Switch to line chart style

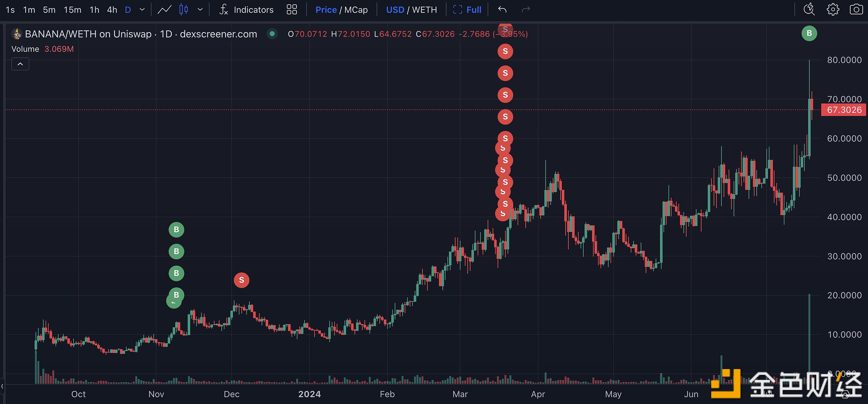(x=164, y=10)
